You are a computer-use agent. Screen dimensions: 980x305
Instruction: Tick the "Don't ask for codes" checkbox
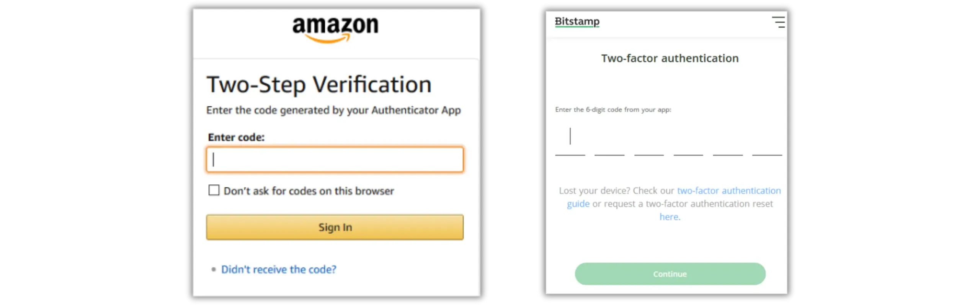pyautogui.click(x=214, y=190)
